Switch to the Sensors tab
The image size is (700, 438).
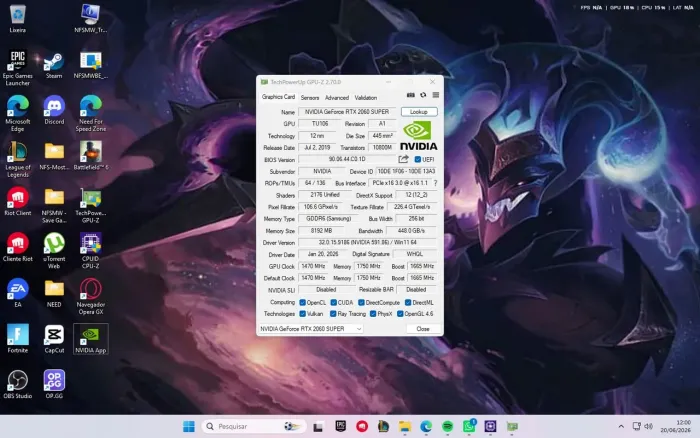tap(310, 97)
